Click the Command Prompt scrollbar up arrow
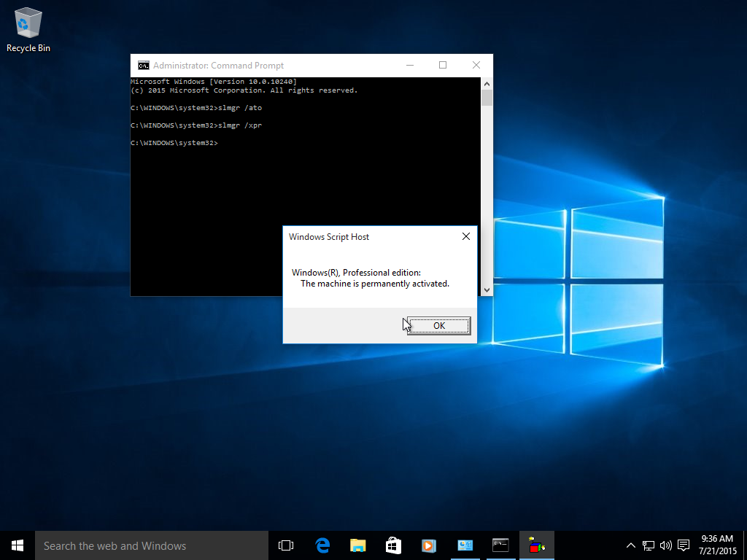 pyautogui.click(x=487, y=84)
